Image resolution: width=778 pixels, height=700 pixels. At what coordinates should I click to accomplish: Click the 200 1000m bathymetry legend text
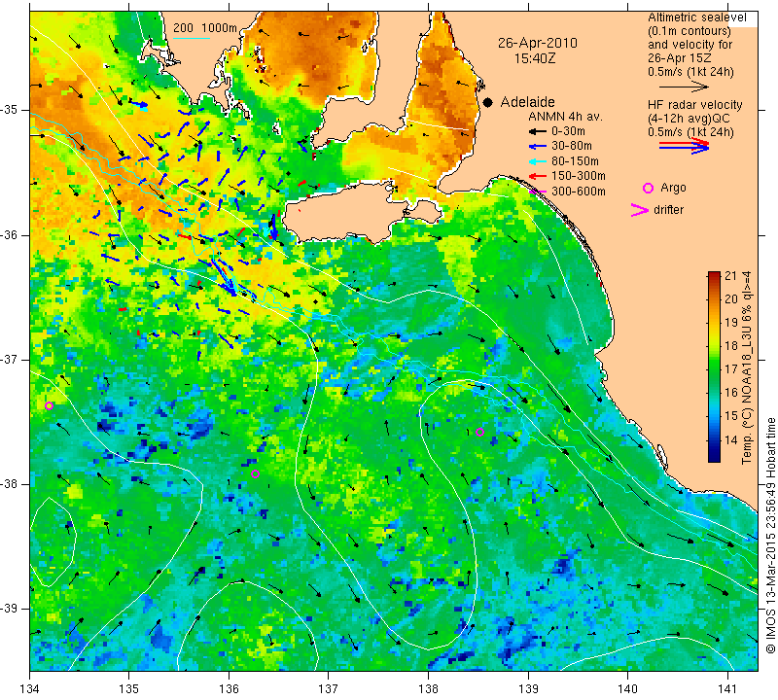click(x=205, y=28)
